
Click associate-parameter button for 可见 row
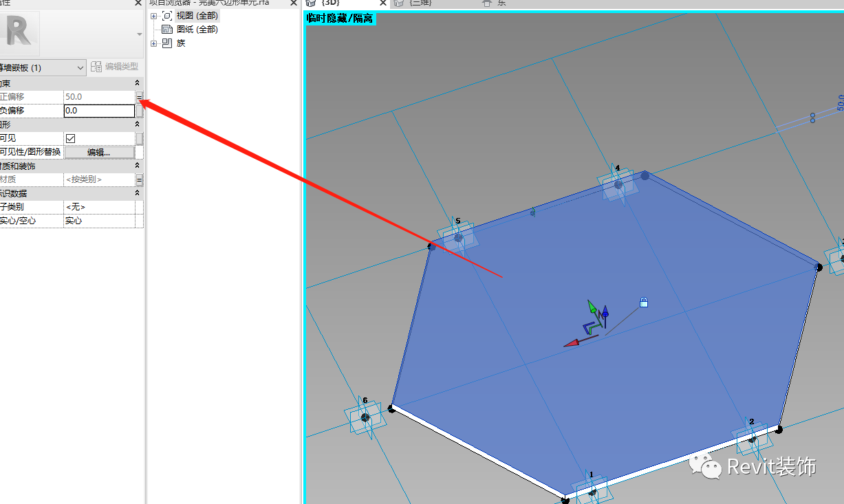140,138
